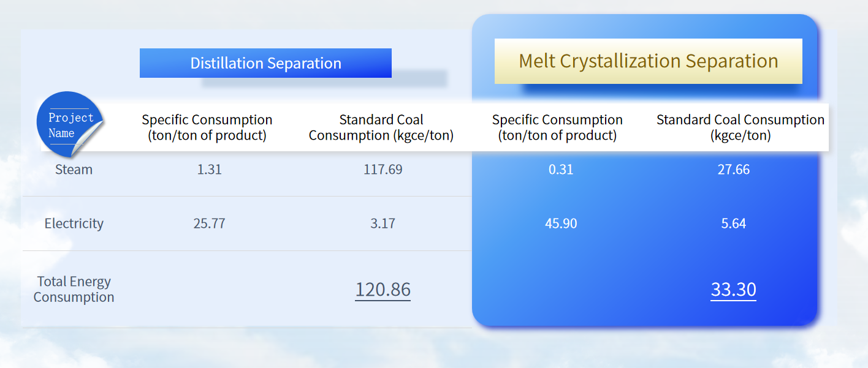This screenshot has height=368, width=868.
Task: Click distillation Specific Consumption column header
Action: (x=207, y=127)
